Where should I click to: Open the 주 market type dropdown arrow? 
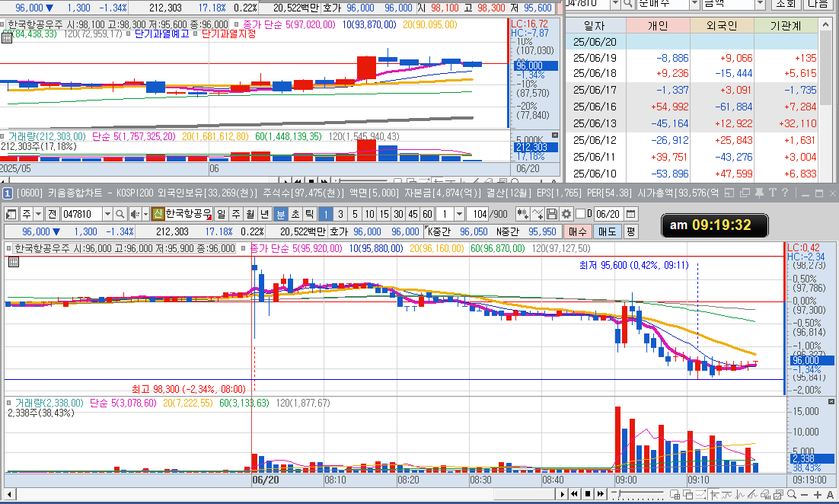(x=39, y=214)
